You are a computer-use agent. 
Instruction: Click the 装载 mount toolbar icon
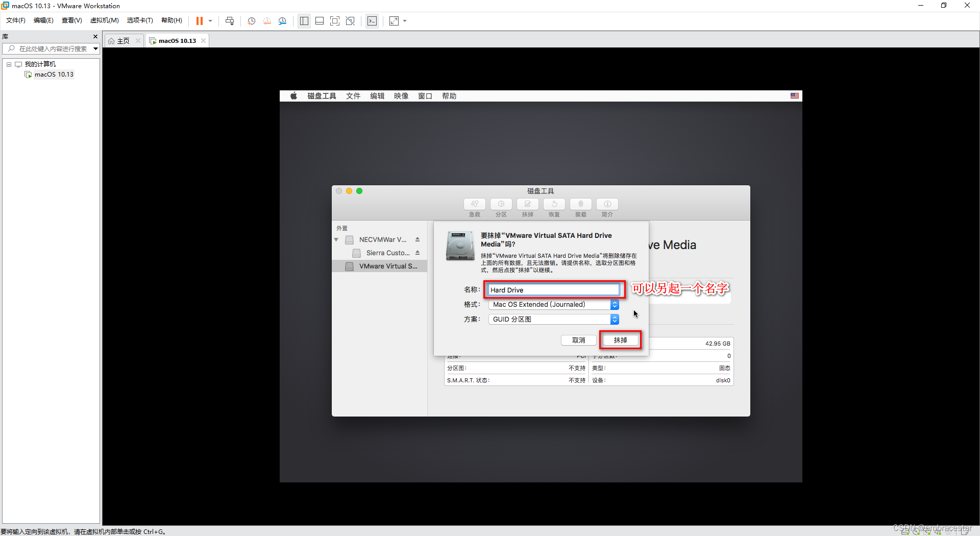coord(581,204)
